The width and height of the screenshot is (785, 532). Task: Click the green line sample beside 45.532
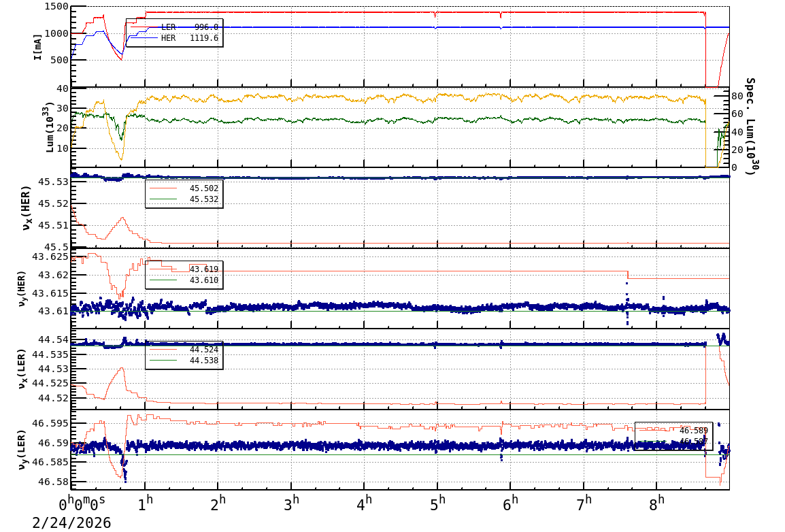(163, 199)
